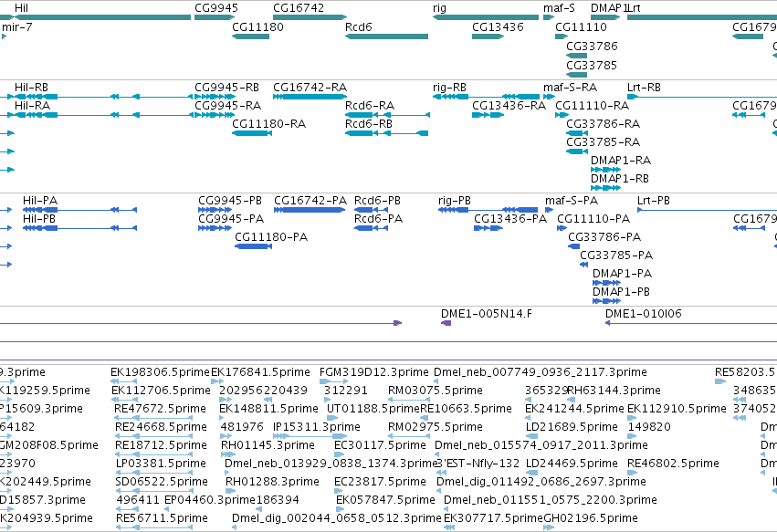Select the Hil-RB transcript label
Viewport: 777px width, 532px height.
[31, 88]
